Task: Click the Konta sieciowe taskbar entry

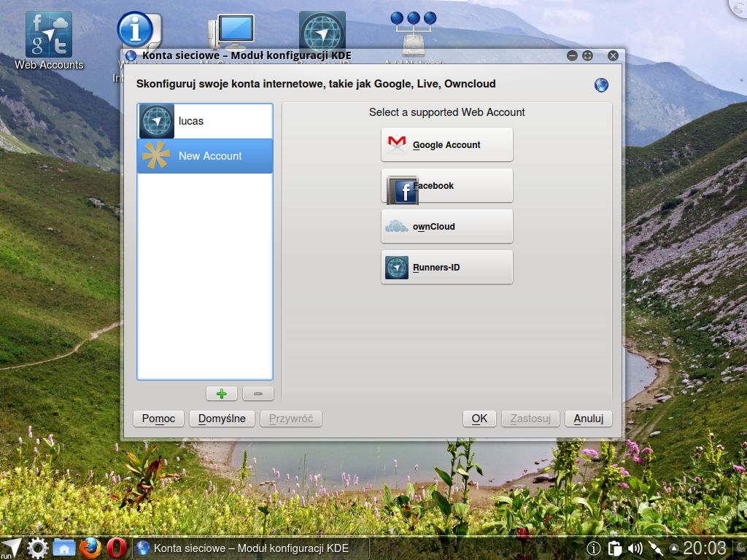Action: [x=251, y=548]
